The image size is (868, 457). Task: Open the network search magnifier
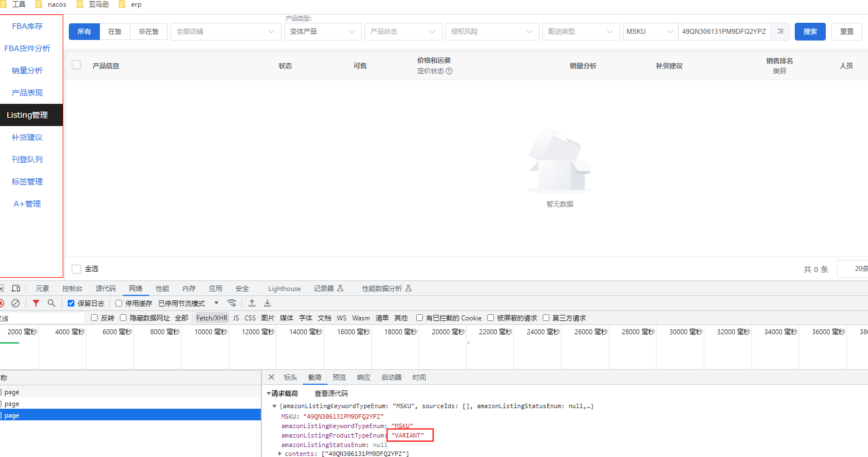pyautogui.click(x=52, y=303)
